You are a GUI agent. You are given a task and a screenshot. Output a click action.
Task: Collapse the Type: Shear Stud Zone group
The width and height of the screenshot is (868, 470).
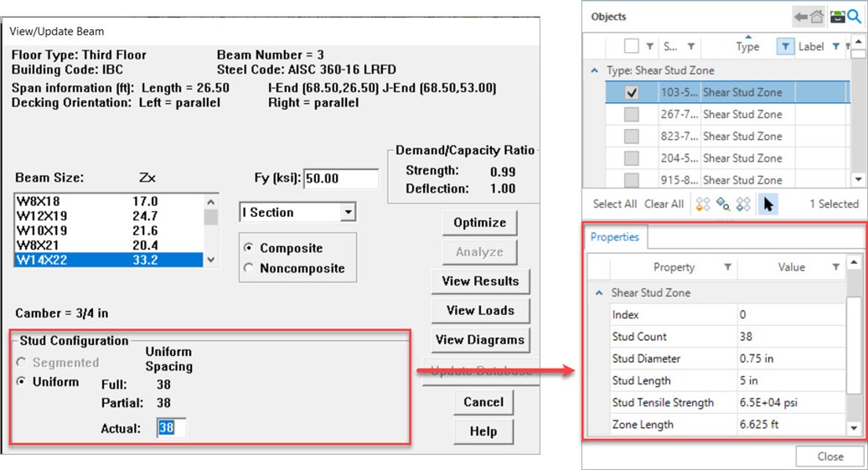point(595,71)
